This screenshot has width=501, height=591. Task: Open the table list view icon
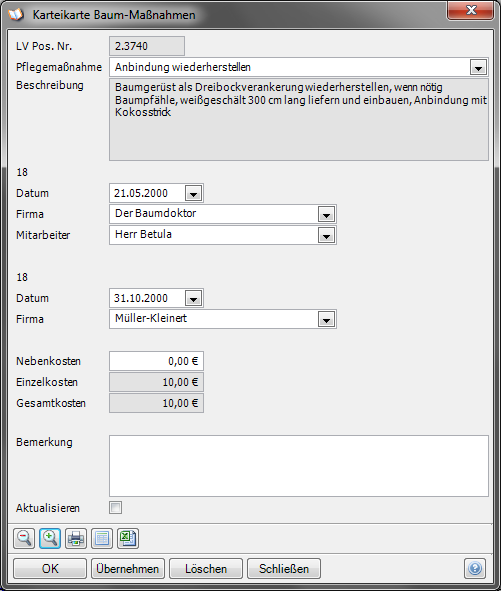102,538
